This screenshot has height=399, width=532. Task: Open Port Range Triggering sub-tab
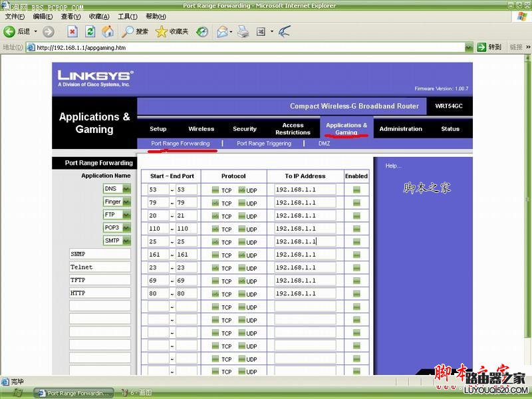264,144
